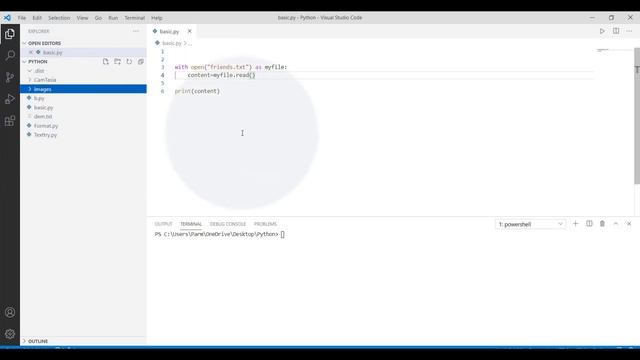
Task: Run the Python file with play icon
Action: pos(602,31)
